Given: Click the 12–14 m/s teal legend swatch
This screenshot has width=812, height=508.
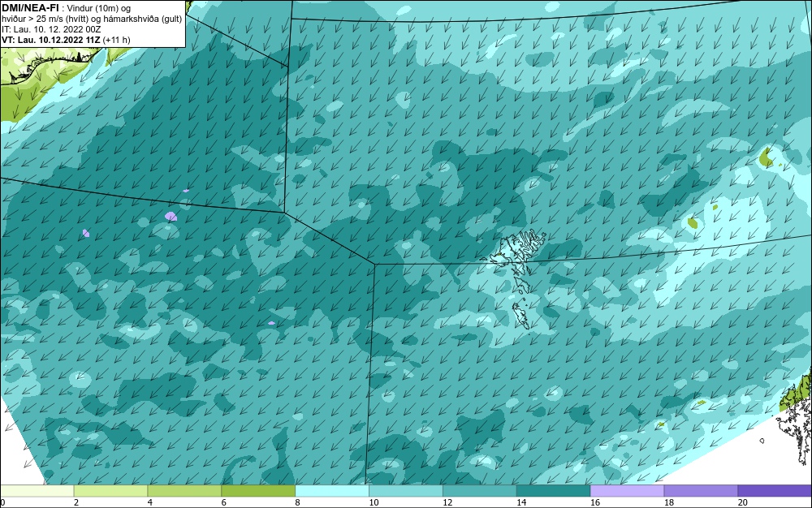Looking at the screenshot, I should (480, 491).
